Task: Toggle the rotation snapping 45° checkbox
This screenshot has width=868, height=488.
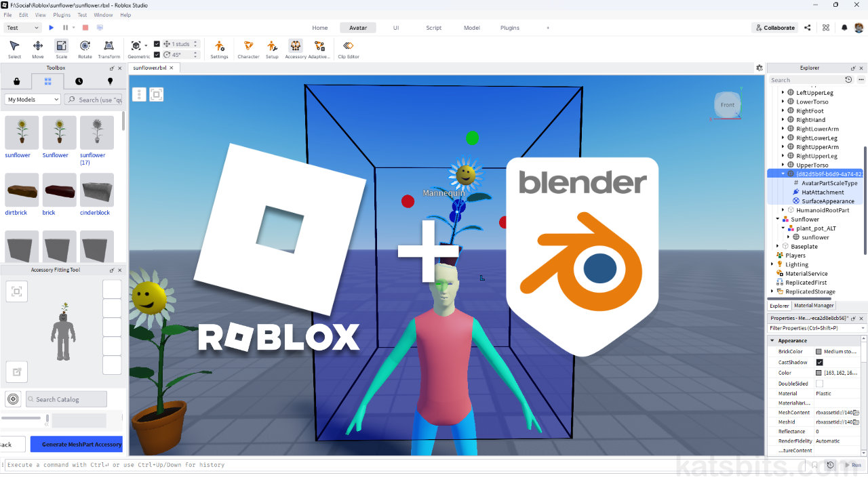Action: [x=157, y=55]
